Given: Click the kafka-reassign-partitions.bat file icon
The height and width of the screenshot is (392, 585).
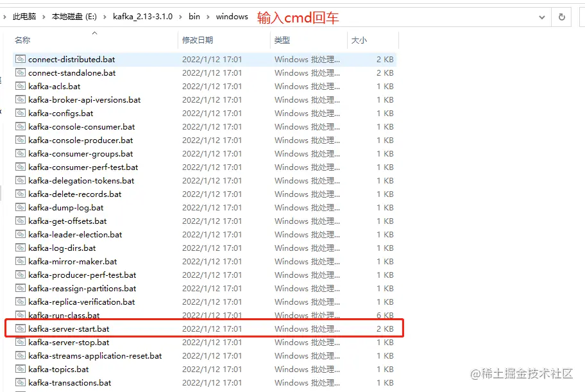Looking at the screenshot, I should 21,287.
